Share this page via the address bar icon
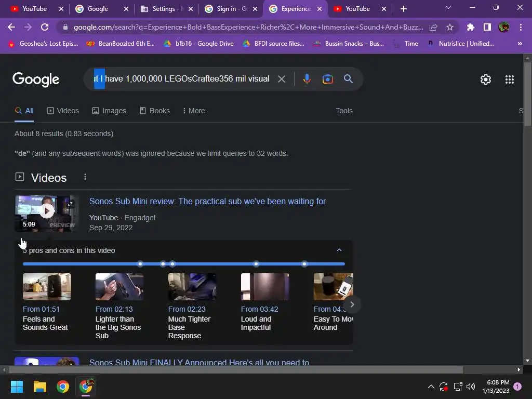This screenshot has height=399, width=532. [x=433, y=28]
